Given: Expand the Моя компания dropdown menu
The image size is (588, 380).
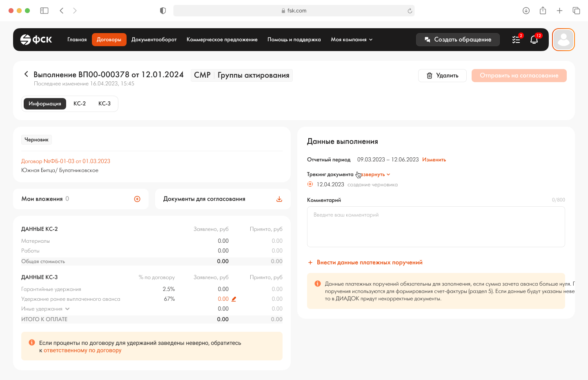Looking at the screenshot, I should [x=351, y=40].
